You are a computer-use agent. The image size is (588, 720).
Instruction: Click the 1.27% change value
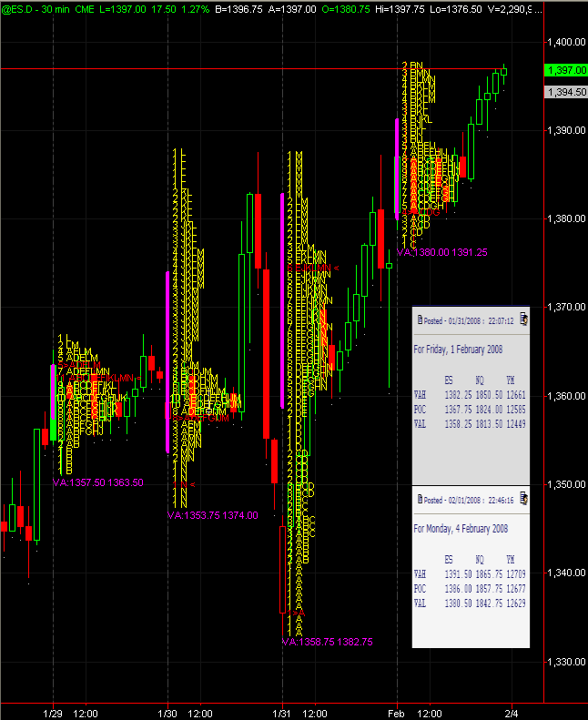pos(195,9)
